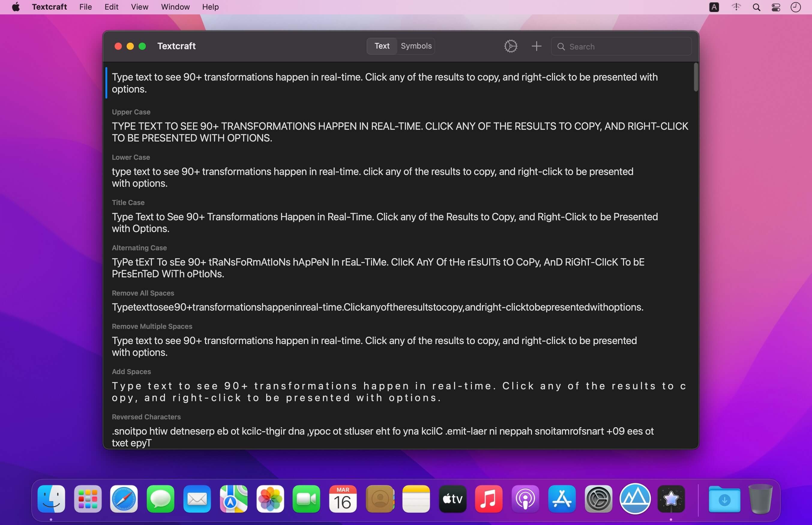Screen dimensions: 812x525
Task: Click the input source A icon in menu bar
Action: click(714, 7)
